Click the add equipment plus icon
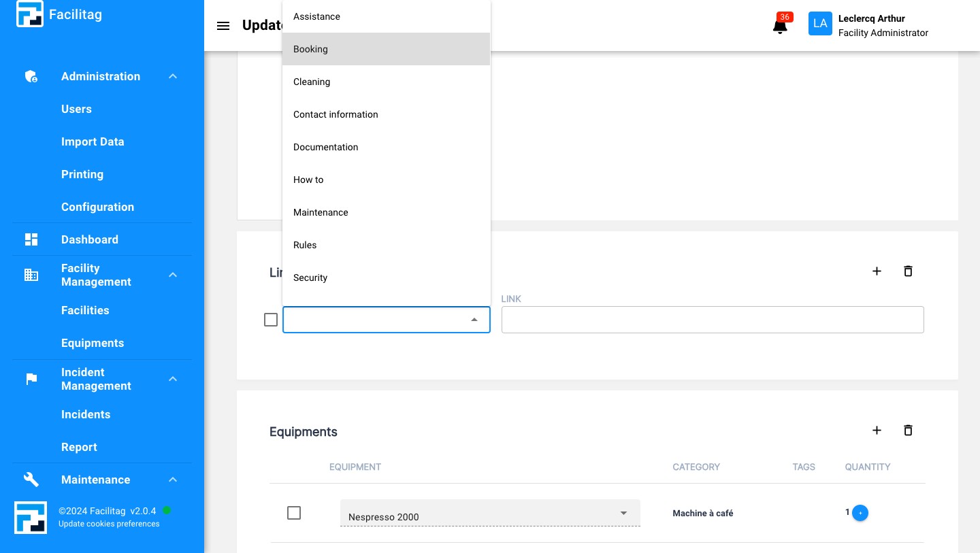 877,431
